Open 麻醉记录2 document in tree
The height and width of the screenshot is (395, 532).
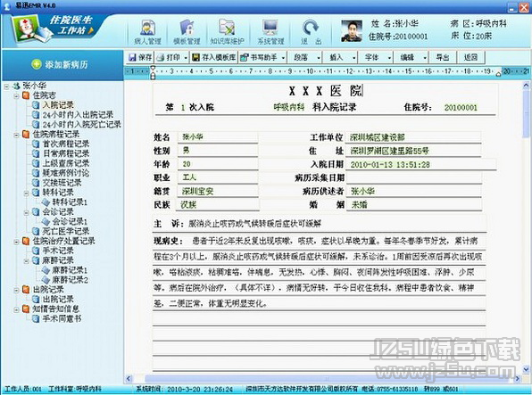pyautogui.click(x=70, y=280)
